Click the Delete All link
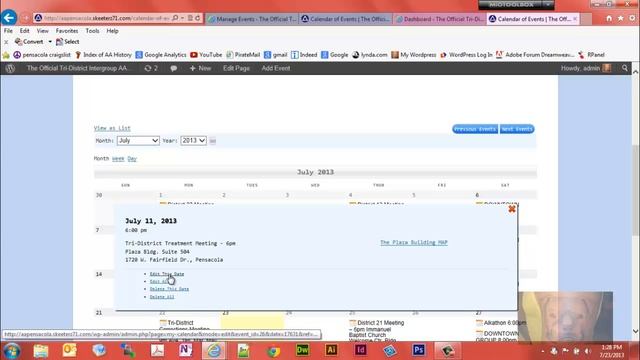Viewport: 640px width, 360px height. pos(162,297)
